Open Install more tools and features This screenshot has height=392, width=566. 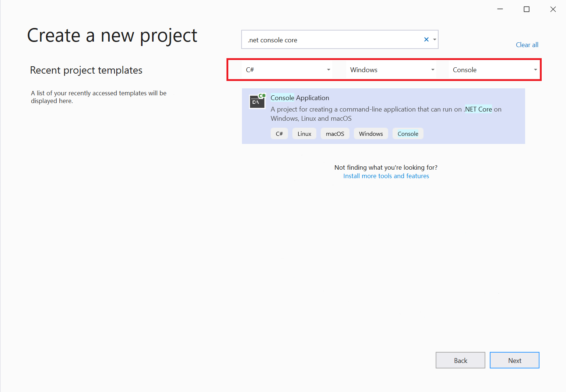386,176
